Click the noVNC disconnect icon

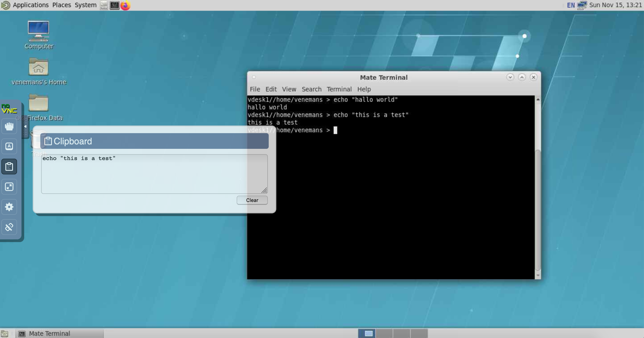9,227
